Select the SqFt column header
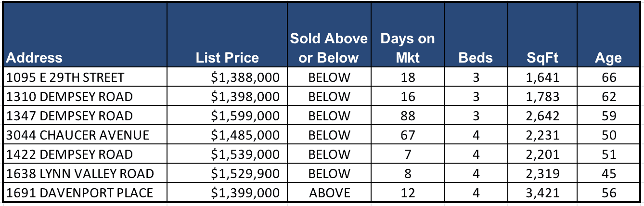The width and height of the screenshot is (644, 206). pos(542,58)
